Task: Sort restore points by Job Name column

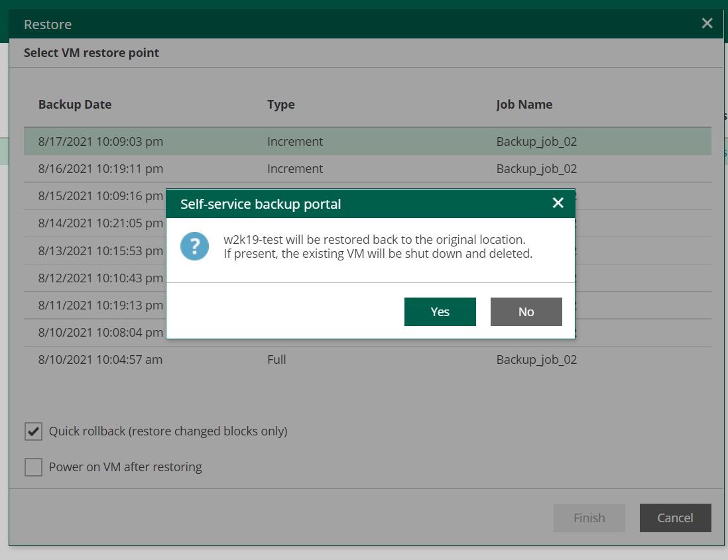Action: coord(524,104)
